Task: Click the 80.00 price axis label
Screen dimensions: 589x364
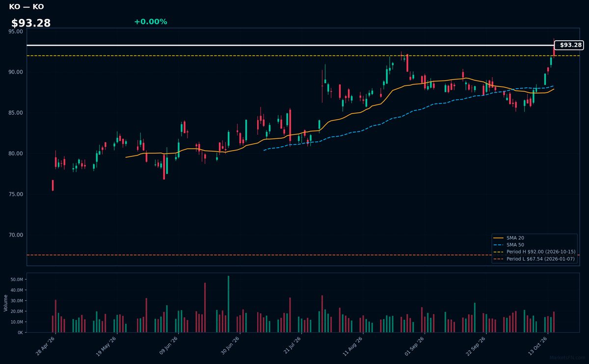Action: pos(16,154)
